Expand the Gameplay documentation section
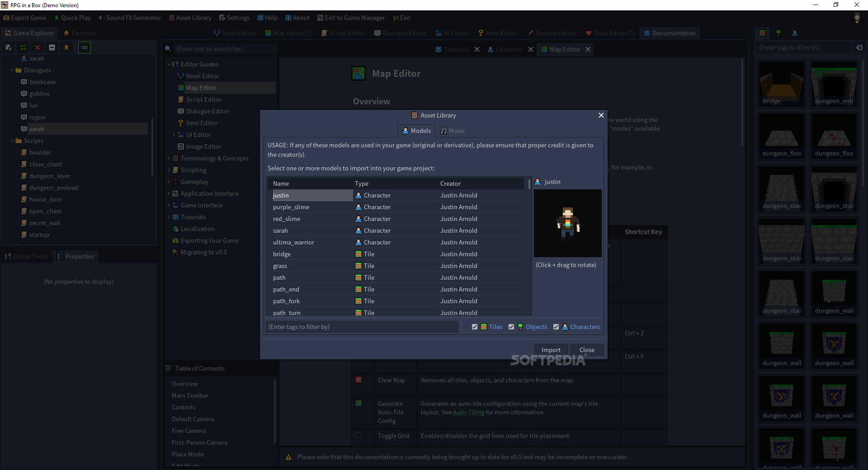868x470 pixels. point(169,182)
